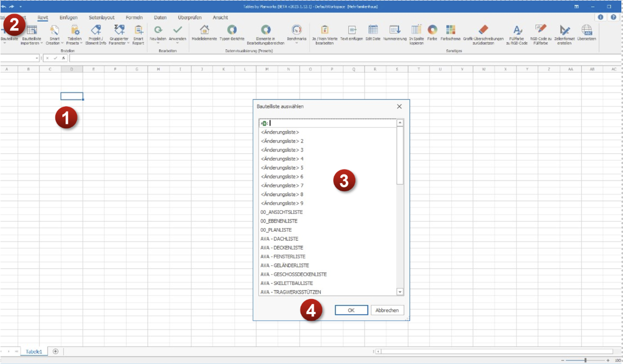
Task: Select AVA - GELÄNDERLISTE entry
Action: point(284,265)
